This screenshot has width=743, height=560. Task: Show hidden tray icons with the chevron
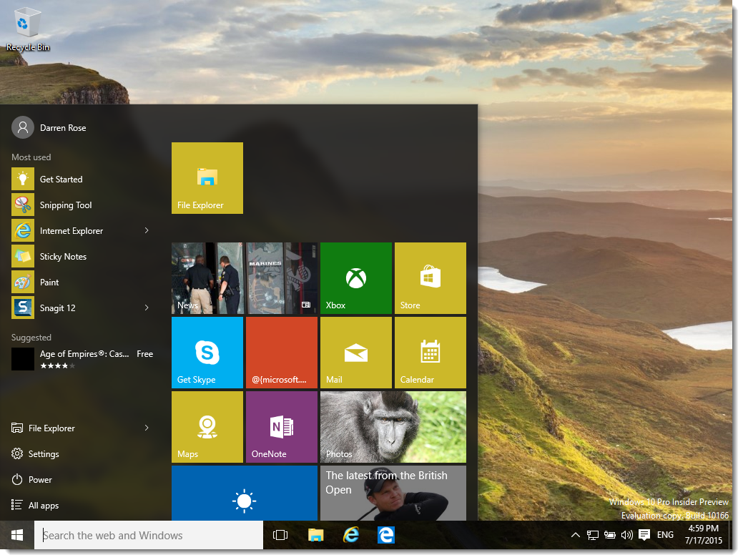pyautogui.click(x=575, y=535)
